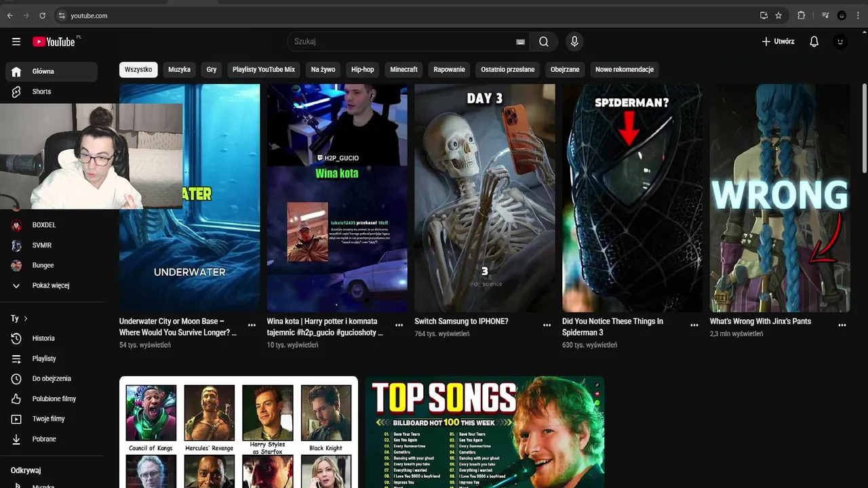The width and height of the screenshot is (868, 488).
Task: Open TOP SONGS Billboard video thumbnail
Action: (x=485, y=432)
